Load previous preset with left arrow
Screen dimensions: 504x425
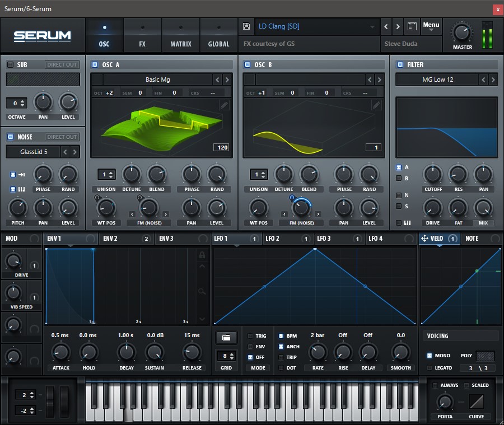tap(386, 27)
